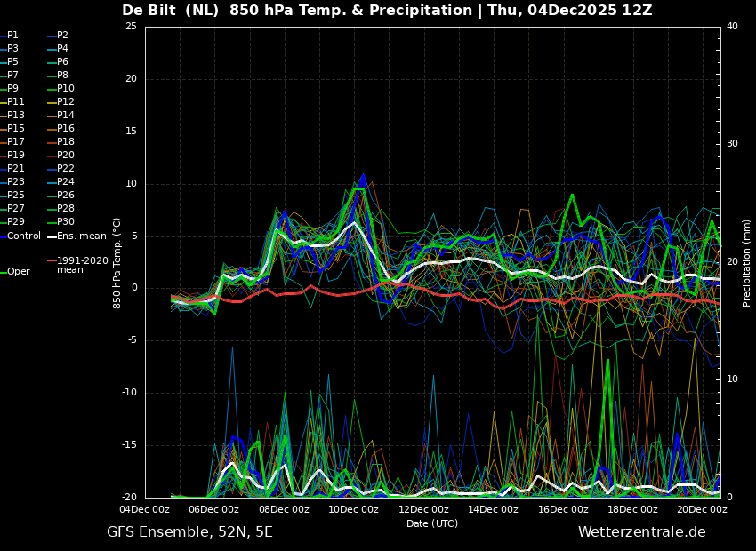Screen dimensions: 756x551
Task: Click the P1 legend entry
Action: (x=10, y=36)
